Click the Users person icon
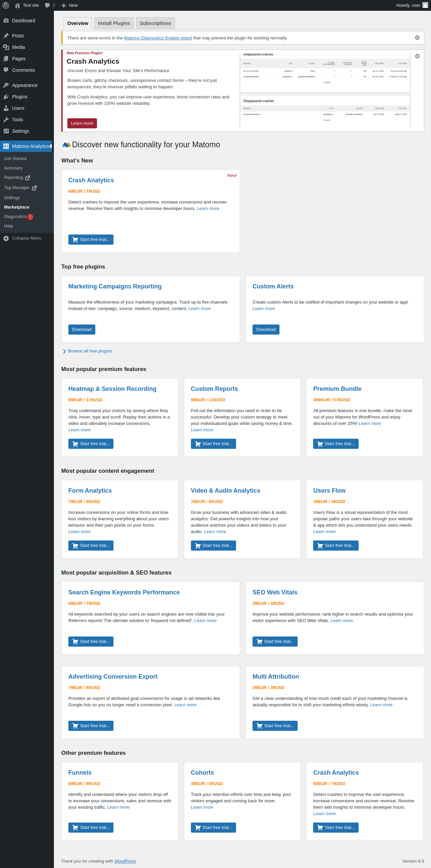Viewport: 431px width, 868px height. [x=6, y=108]
